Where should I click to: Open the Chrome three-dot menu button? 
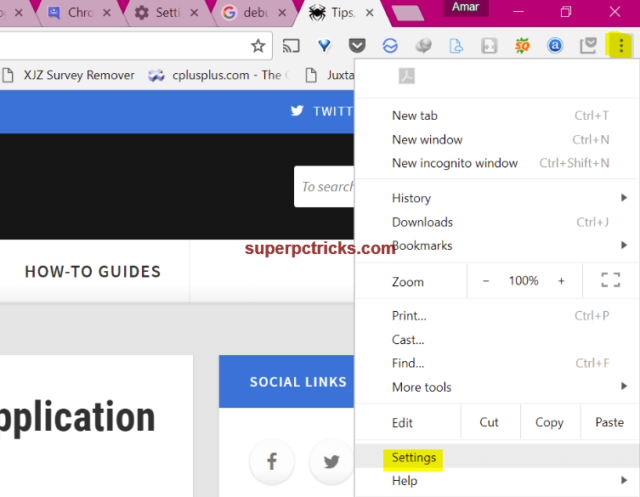(x=621, y=46)
